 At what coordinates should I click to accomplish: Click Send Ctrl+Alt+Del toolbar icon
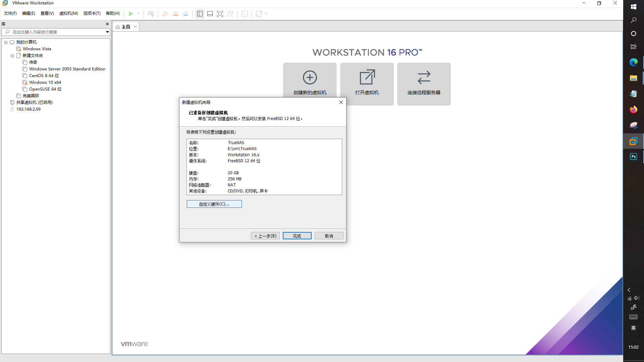151,14
